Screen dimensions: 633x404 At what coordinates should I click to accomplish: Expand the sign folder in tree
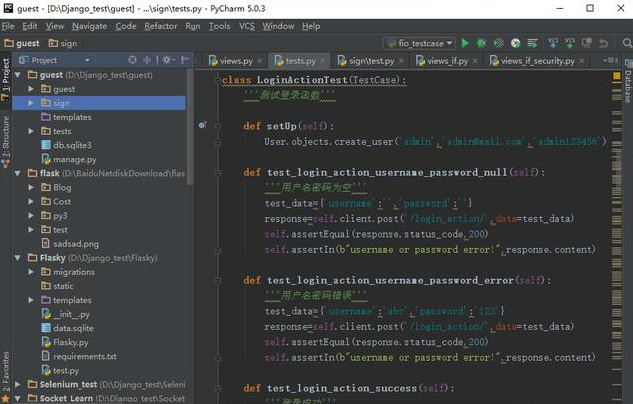click(x=32, y=103)
